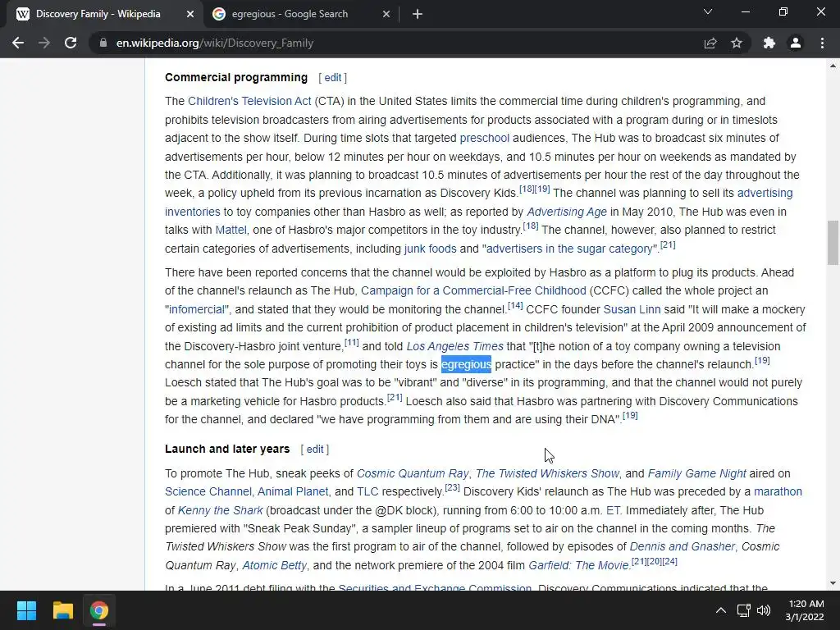The height and width of the screenshot is (630, 840).
Task: Open the Atomic Betty link
Action: pyautogui.click(x=274, y=566)
